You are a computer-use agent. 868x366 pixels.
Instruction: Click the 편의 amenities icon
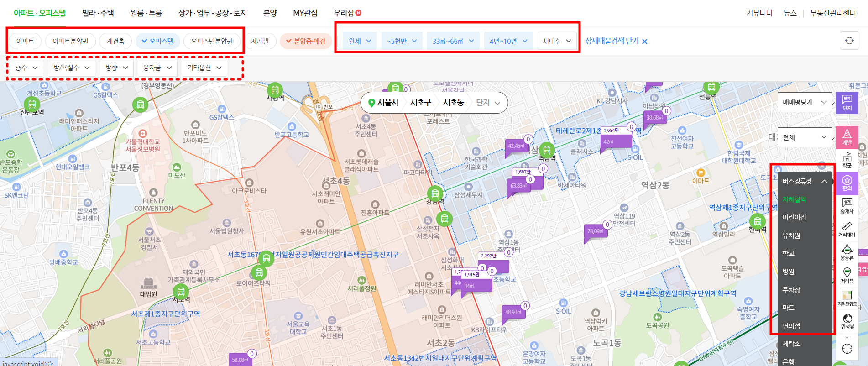point(847,183)
